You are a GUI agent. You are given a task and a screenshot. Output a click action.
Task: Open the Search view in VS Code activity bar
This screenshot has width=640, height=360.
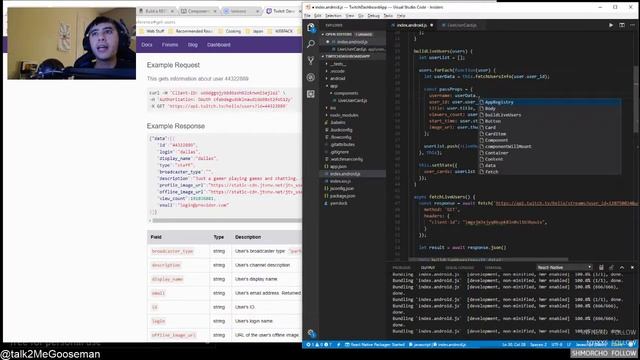click(311, 44)
